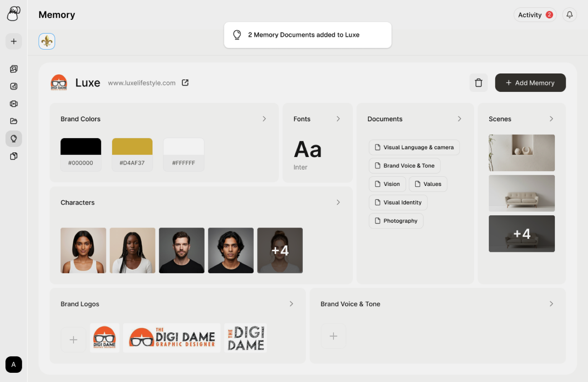588x382 pixels.
Task: Click the Add Memory button
Action: tap(530, 83)
